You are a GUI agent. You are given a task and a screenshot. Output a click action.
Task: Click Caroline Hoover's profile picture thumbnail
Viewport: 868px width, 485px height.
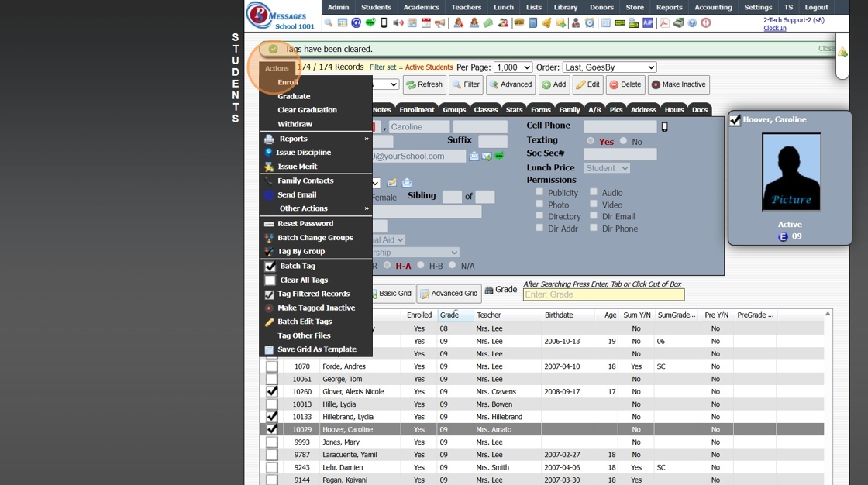[x=790, y=172]
